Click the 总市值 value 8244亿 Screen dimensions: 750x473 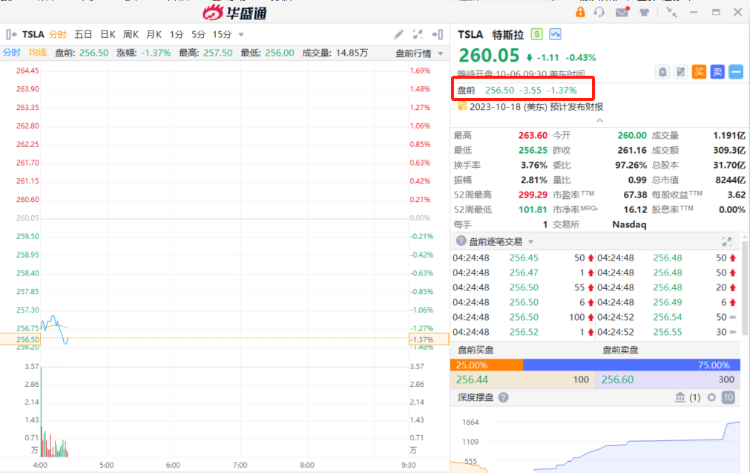[730, 180]
